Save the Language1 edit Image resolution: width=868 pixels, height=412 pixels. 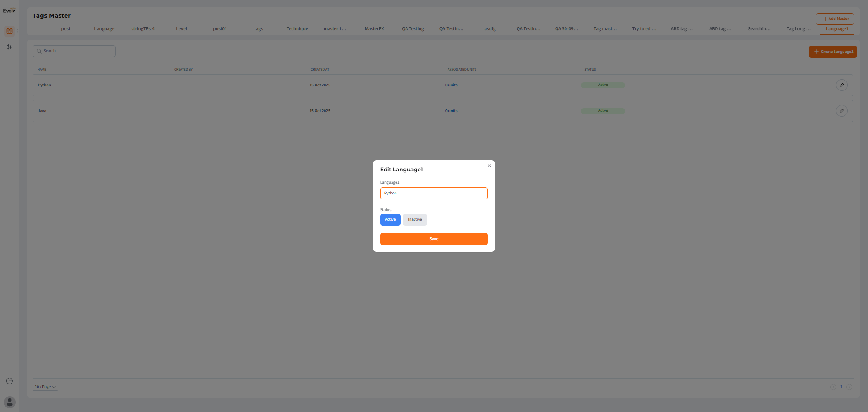(x=434, y=239)
